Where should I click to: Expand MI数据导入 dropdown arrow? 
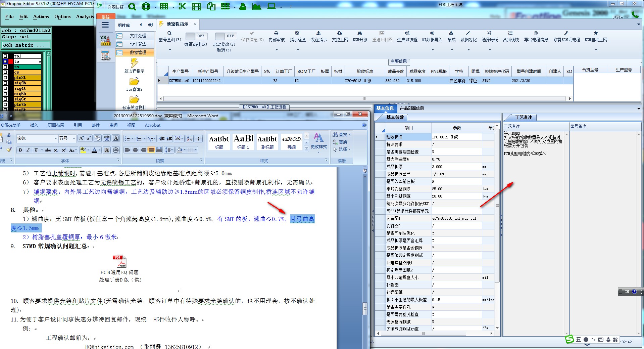point(432,50)
